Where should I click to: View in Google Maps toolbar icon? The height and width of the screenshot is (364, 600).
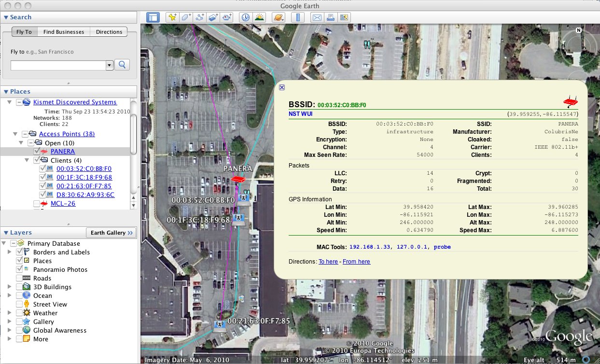pos(344,17)
